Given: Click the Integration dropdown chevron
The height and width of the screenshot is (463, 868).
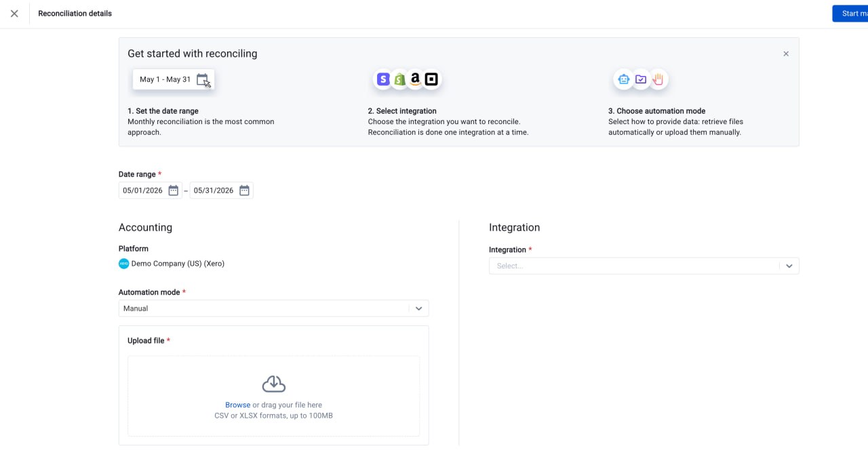Looking at the screenshot, I should pos(789,266).
